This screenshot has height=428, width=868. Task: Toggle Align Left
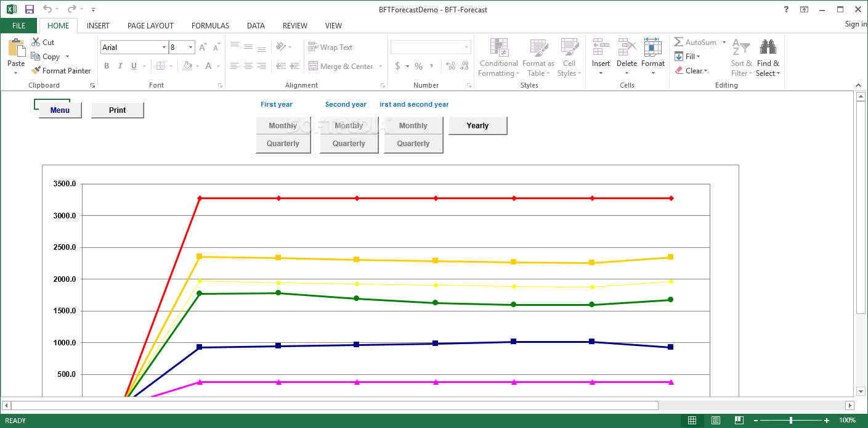coord(235,66)
